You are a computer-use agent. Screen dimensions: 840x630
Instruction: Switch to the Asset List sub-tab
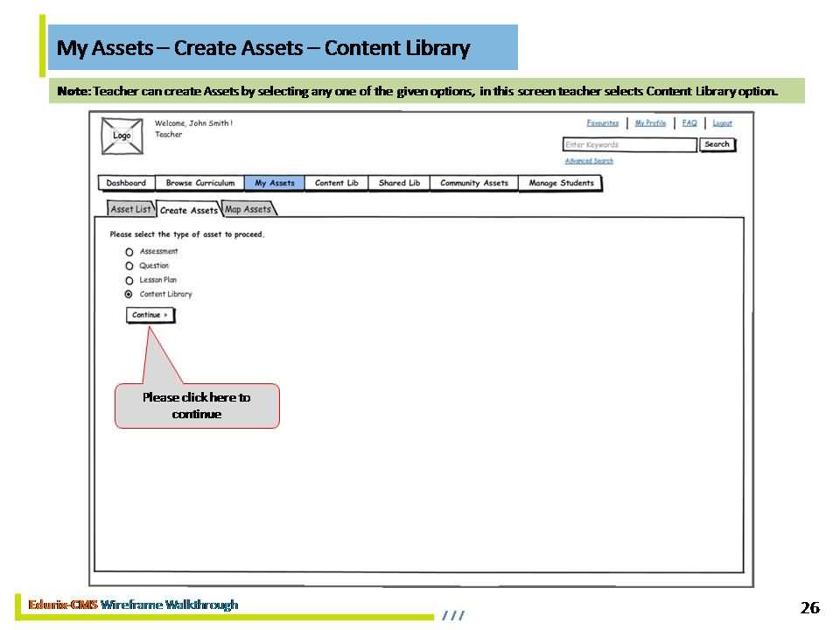click(131, 209)
